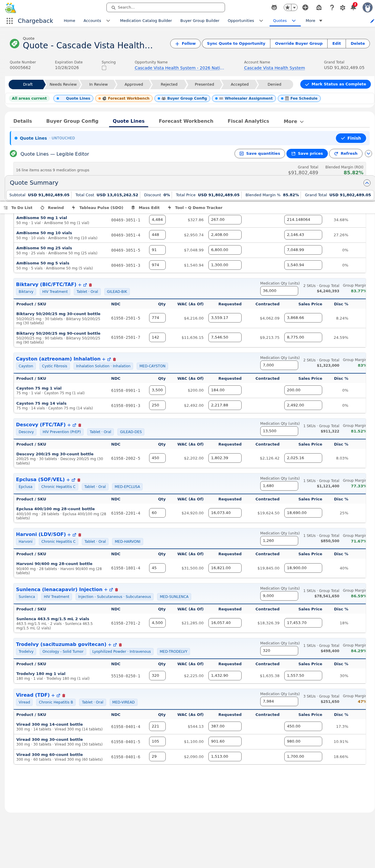The image size is (375, 868).
Task: Switch to the Fiscal Analytics tab
Action: (248, 121)
